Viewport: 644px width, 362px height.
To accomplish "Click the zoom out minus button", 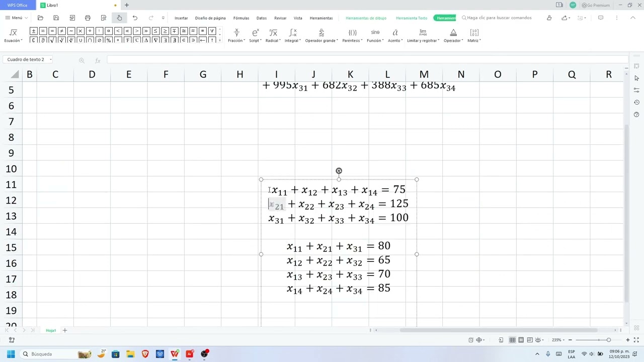I will (570, 340).
